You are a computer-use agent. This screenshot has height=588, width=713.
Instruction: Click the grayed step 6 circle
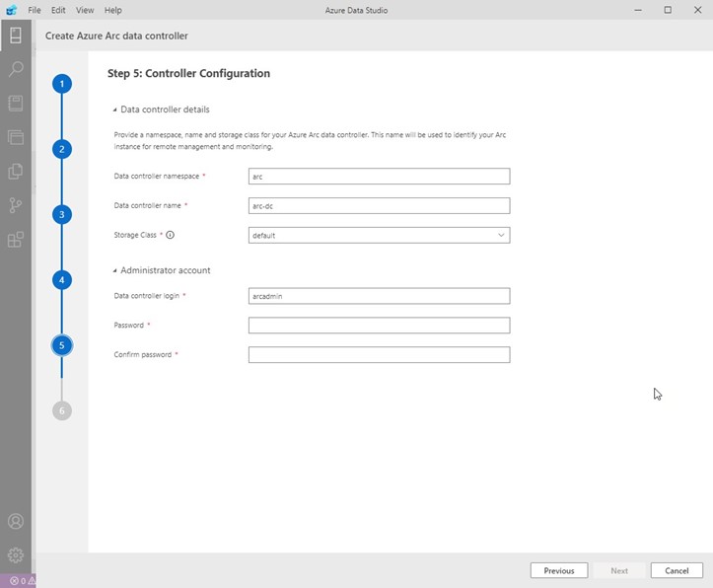point(62,411)
